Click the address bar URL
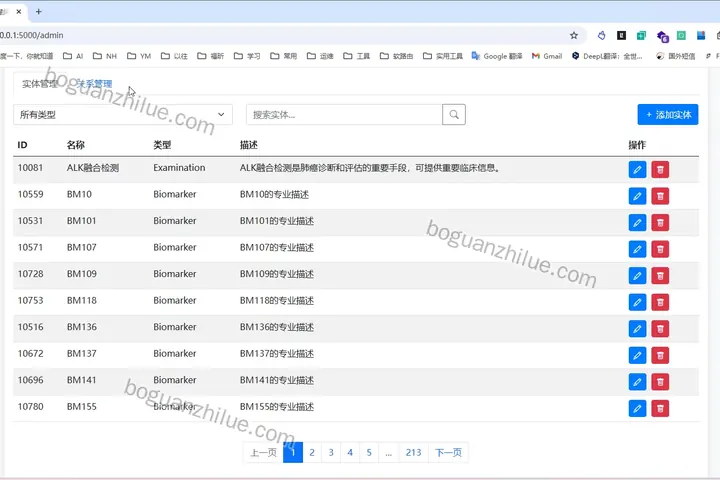The image size is (720, 480). [32, 35]
